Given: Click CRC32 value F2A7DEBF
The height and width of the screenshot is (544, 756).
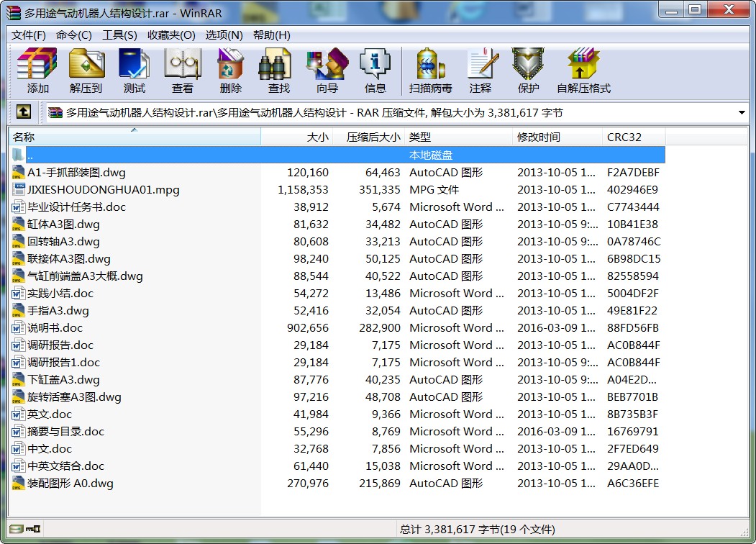Looking at the screenshot, I should coord(633,173).
